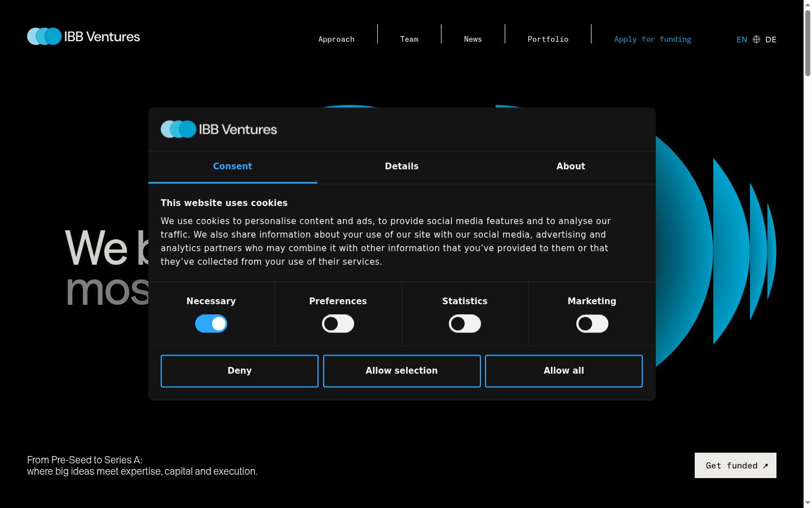Screen dimensions: 812x508
Task: Switch language to EN
Action: coord(742,40)
